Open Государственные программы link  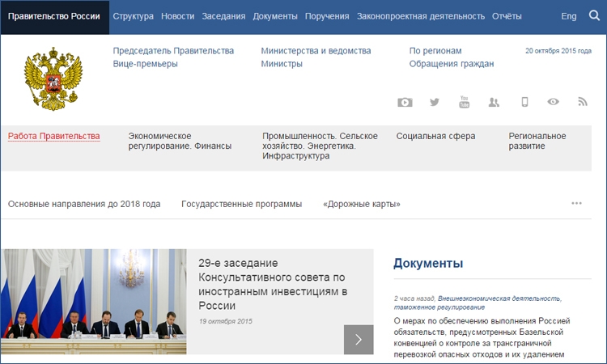[x=241, y=204]
